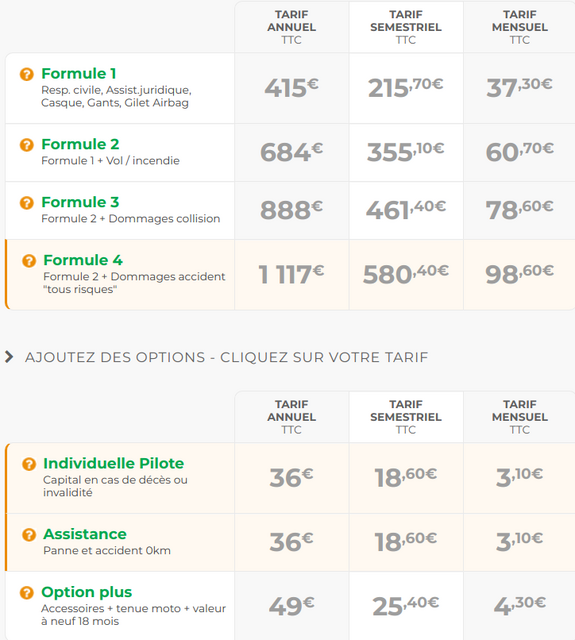Open help icon beside Formule 2
This screenshot has height=640, width=575.
(x=27, y=145)
